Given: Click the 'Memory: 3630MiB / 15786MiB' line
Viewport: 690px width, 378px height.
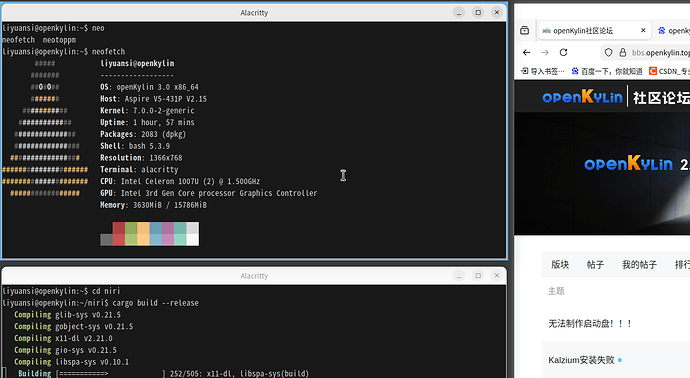Looking at the screenshot, I should (153, 205).
